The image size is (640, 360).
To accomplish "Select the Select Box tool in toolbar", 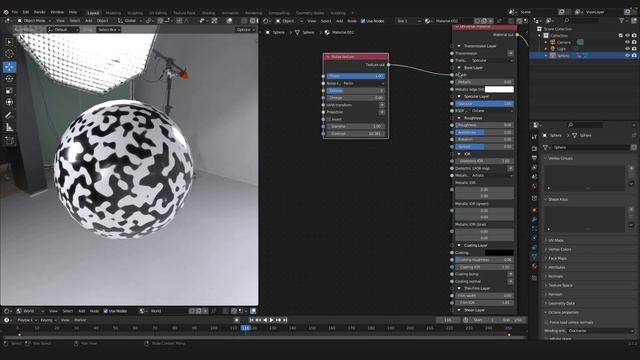I will tap(9, 42).
